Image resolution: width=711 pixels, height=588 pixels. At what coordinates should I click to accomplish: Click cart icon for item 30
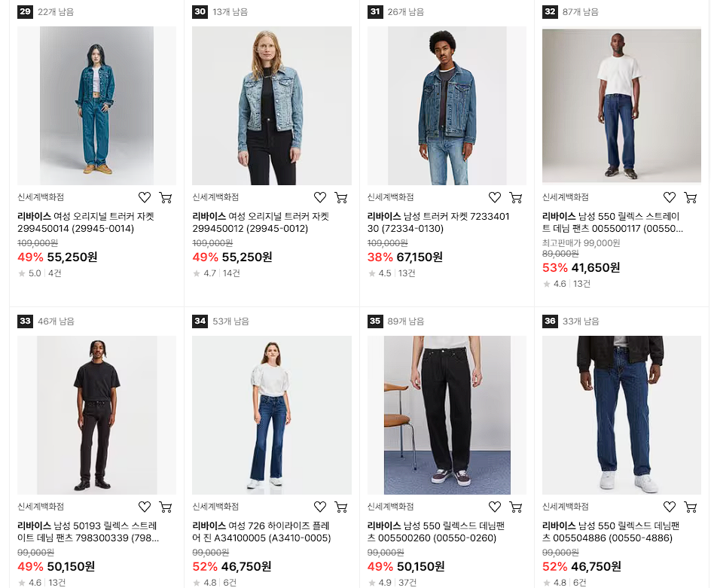point(341,197)
